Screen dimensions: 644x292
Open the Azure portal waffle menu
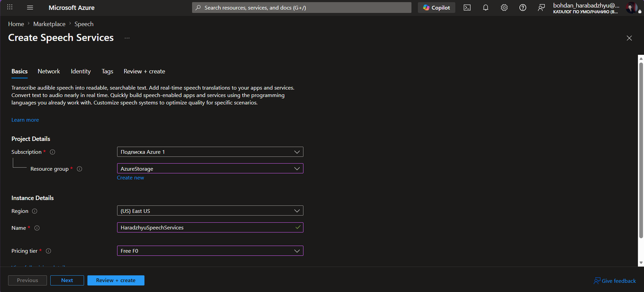point(10,8)
